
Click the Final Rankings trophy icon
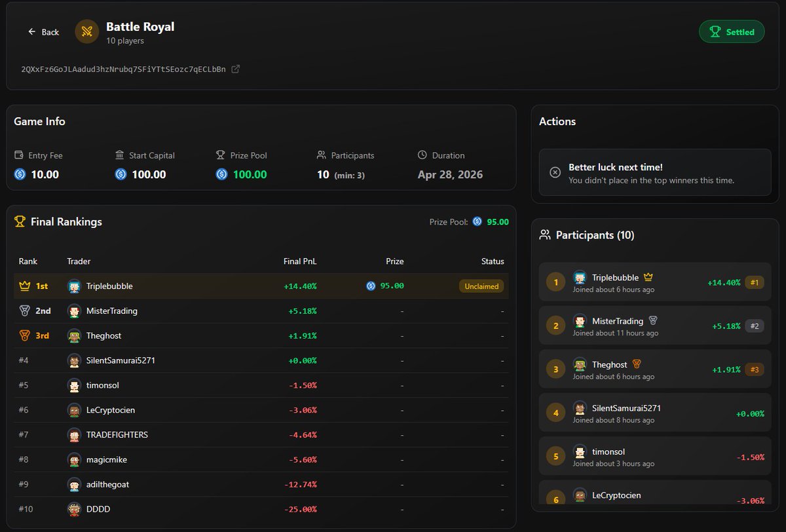20,221
